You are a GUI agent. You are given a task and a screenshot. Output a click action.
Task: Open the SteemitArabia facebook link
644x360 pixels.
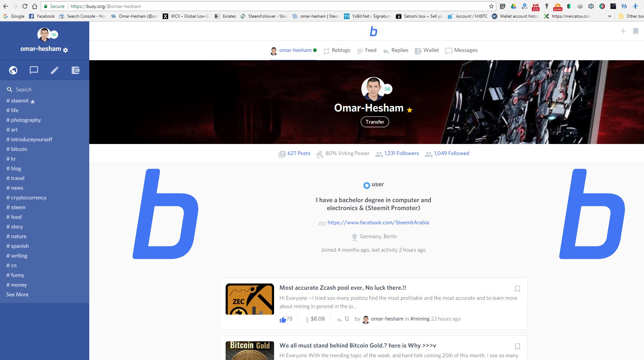pos(378,223)
